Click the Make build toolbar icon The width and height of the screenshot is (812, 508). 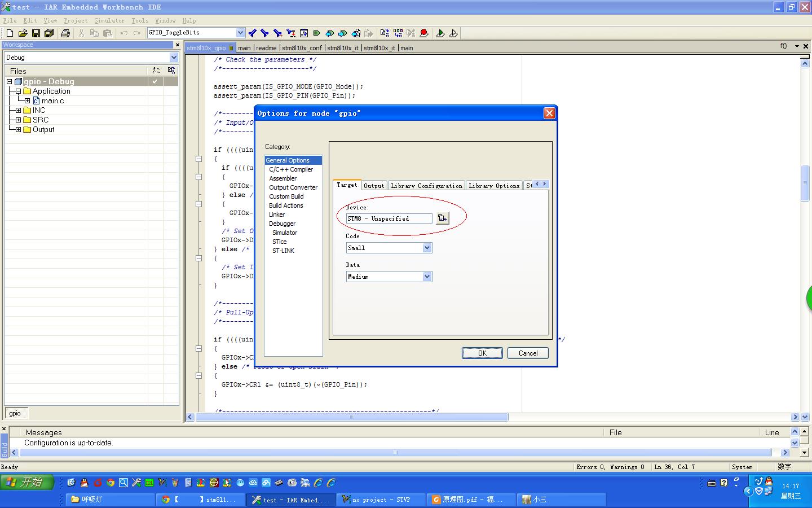click(x=398, y=33)
